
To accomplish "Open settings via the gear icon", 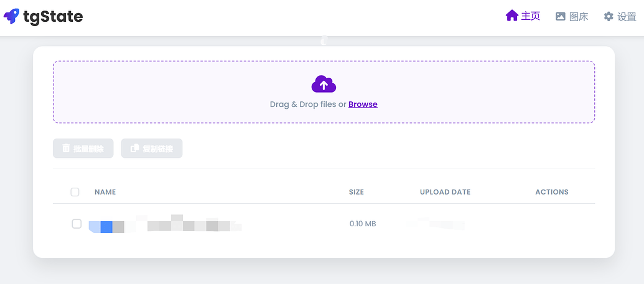I will (609, 16).
